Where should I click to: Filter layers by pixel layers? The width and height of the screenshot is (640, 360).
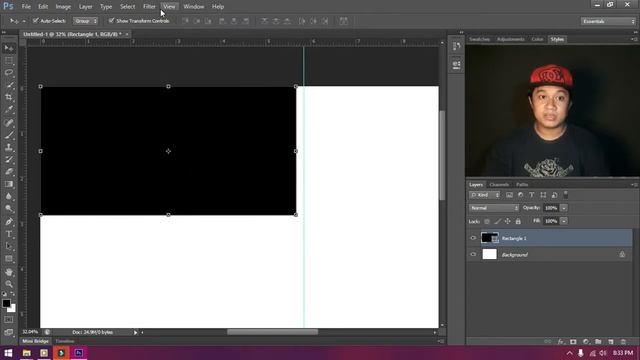point(509,195)
